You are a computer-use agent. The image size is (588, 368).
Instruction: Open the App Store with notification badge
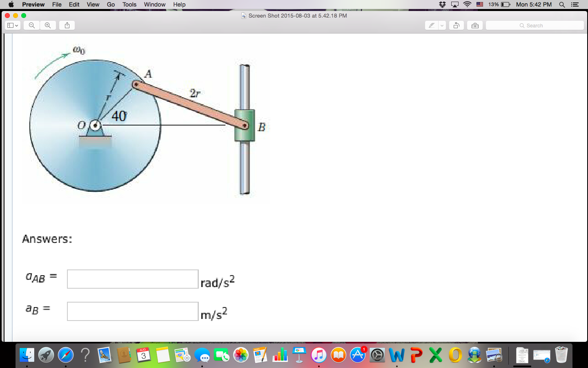pos(358,355)
